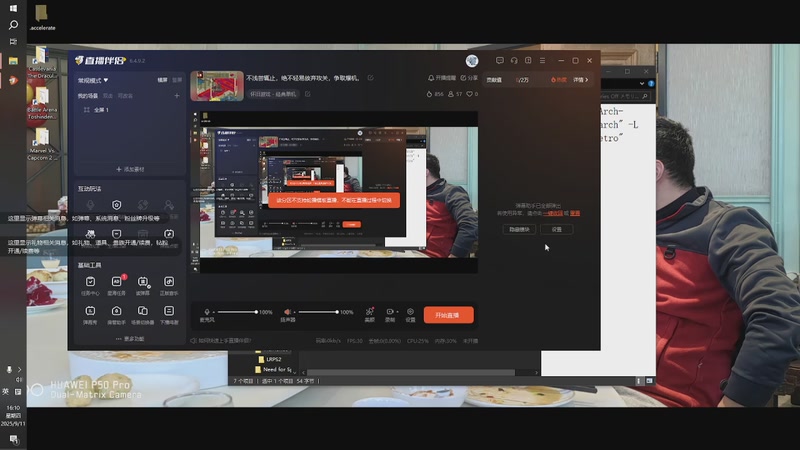Select the 全屏 1 source item

101,110
